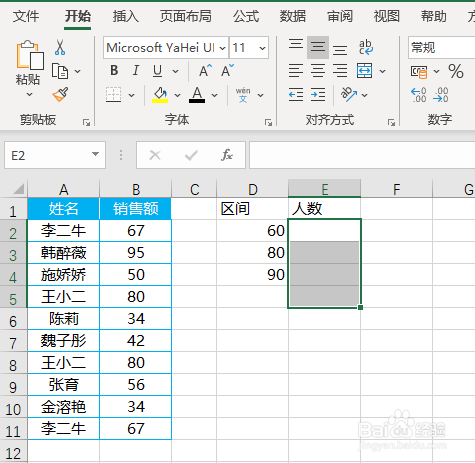Open 剪贴板 group dialog launcher

(86, 123)
